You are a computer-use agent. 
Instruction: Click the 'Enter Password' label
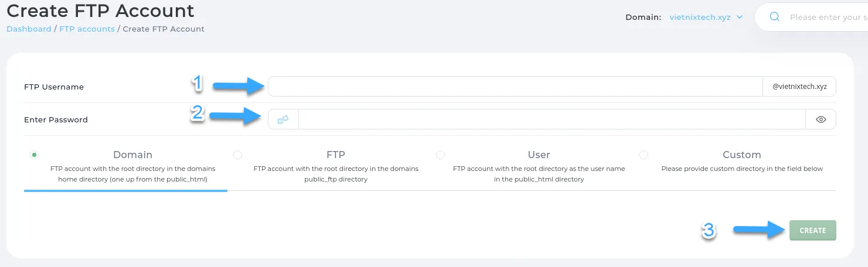(56, 119)
